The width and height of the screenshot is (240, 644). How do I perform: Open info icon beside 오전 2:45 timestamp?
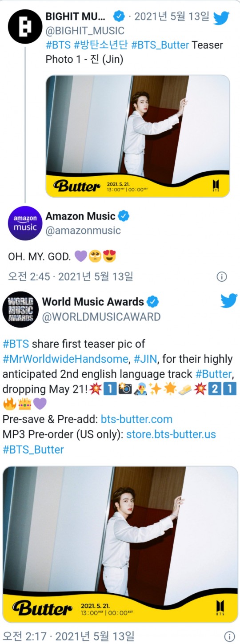click(x=222, y=277)
